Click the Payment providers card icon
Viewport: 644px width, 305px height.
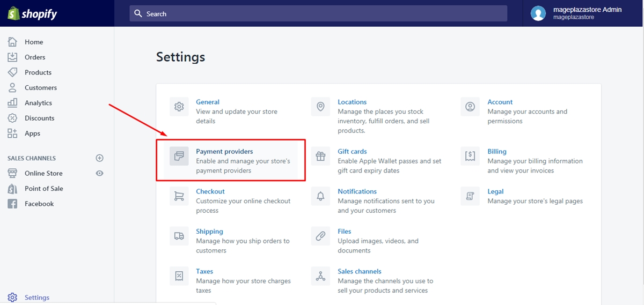179,156
